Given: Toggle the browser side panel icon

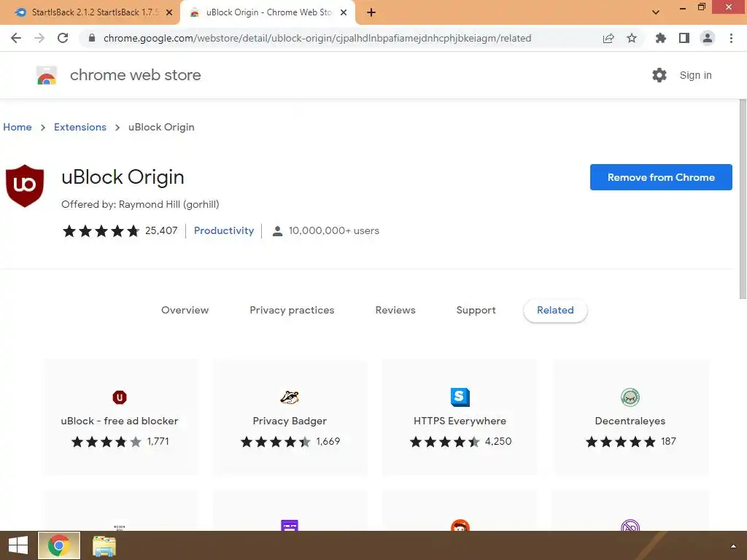Looking at the screenshot, I should coord(684,38).
